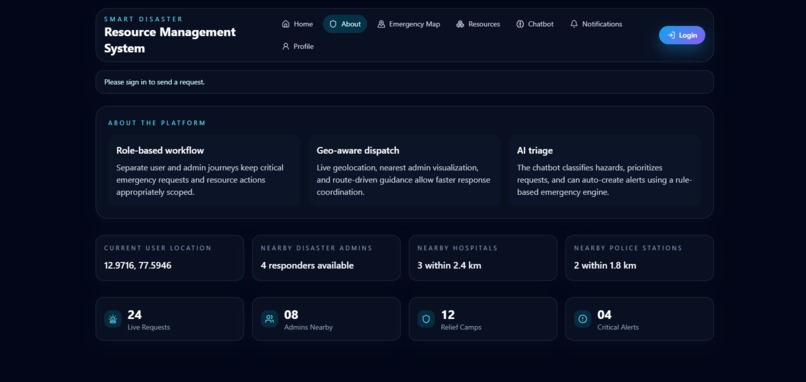This screenshot has width=806, height=382.
Task: Click the Geo-aware dispatch description paragraph
Action: [x=404, y=180]
